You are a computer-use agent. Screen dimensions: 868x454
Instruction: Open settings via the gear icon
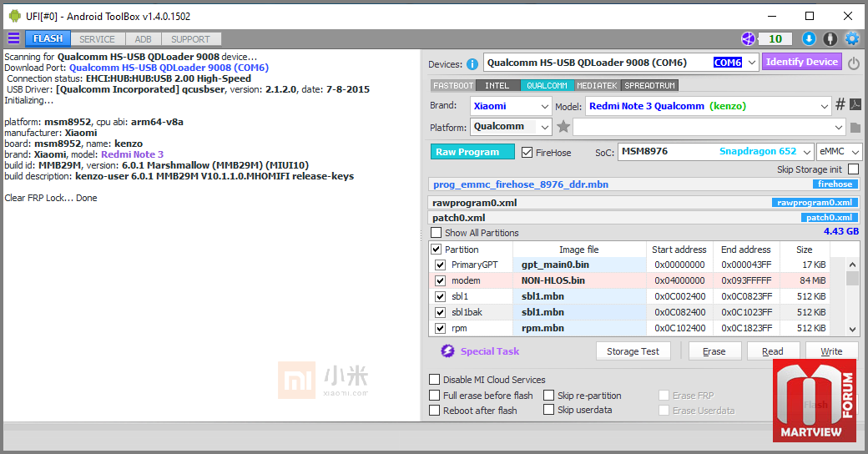tap(851, 38)
